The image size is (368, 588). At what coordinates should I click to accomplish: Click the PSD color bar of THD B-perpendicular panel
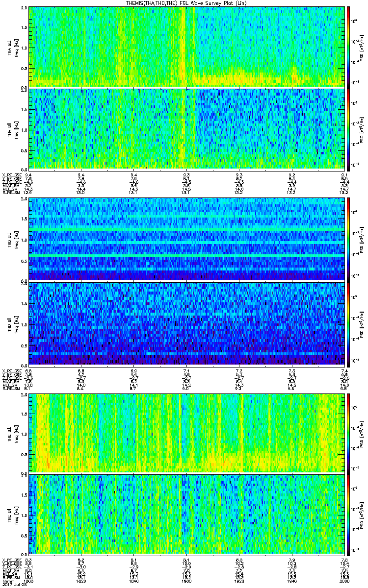pos(348,239)
